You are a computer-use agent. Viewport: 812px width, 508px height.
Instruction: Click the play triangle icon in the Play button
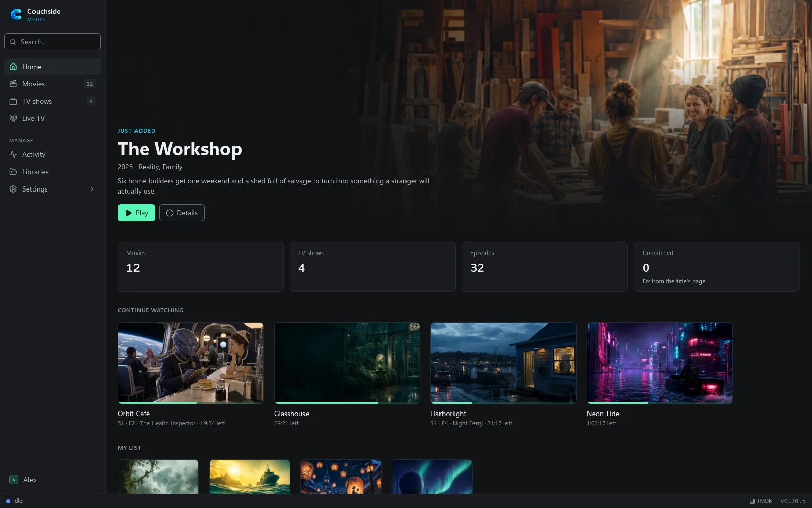pyautogui.click(x=129, y=213)
